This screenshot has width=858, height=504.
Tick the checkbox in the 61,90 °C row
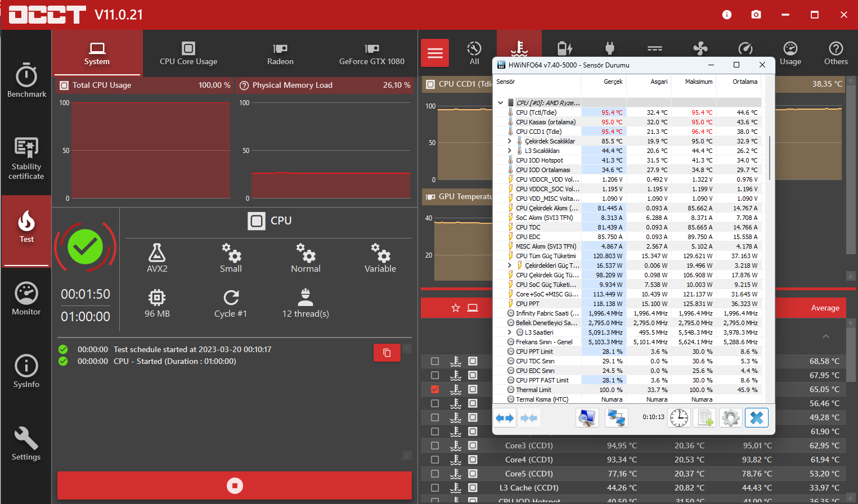(x=435, y=431)
